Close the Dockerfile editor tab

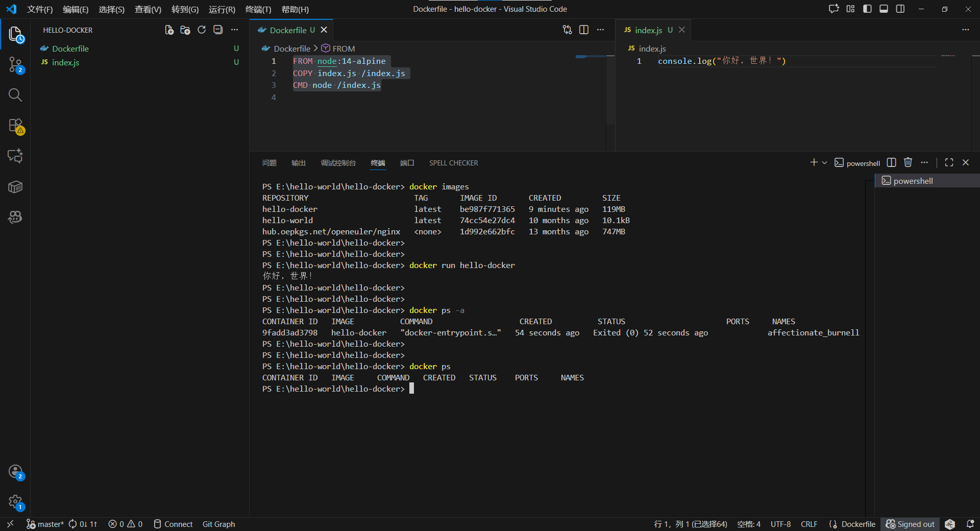point(324,30)
